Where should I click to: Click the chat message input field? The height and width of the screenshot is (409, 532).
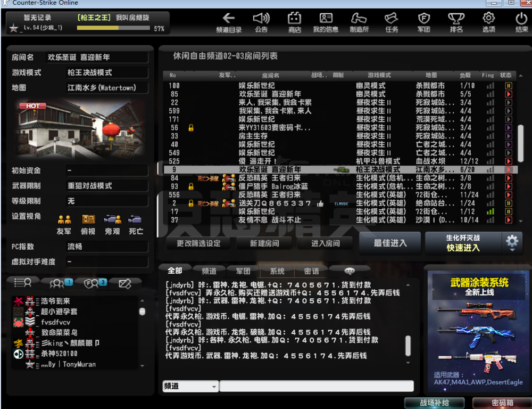coord(316,386)
